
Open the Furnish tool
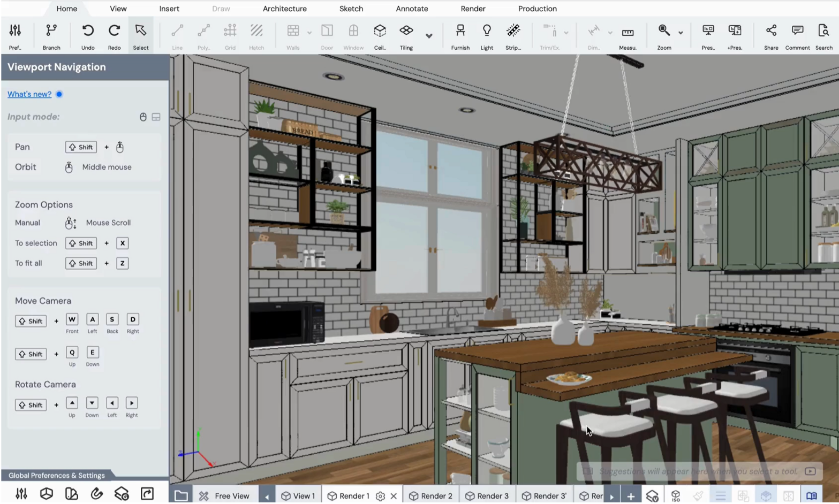tap(460, 36)
